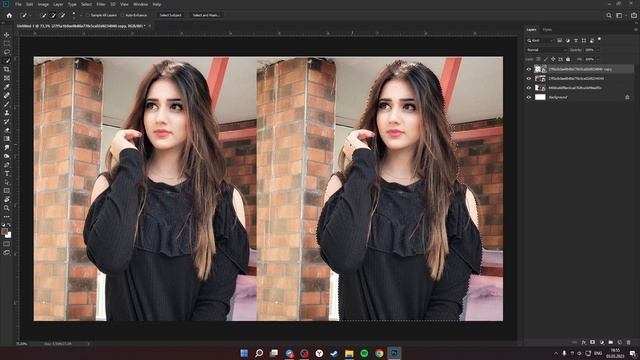Set the background color swatch
The height and width of the screenshot is (360, 640).
click(9, 235)
